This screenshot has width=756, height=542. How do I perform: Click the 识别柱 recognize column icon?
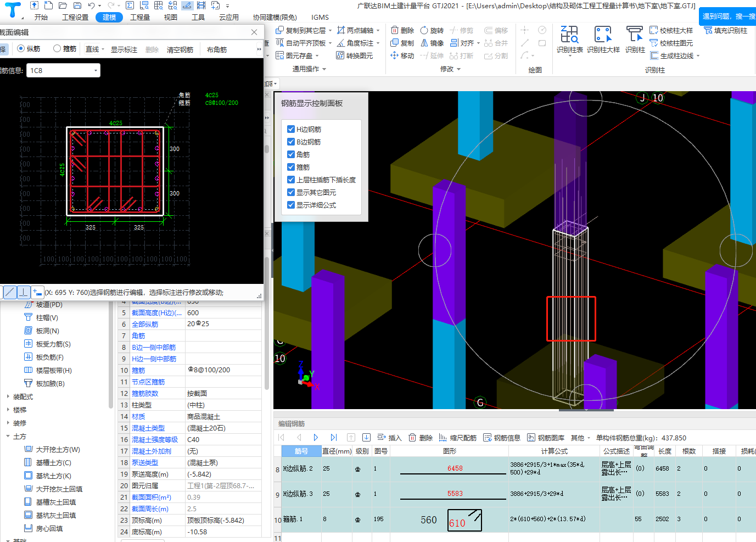tap(635, 40)
